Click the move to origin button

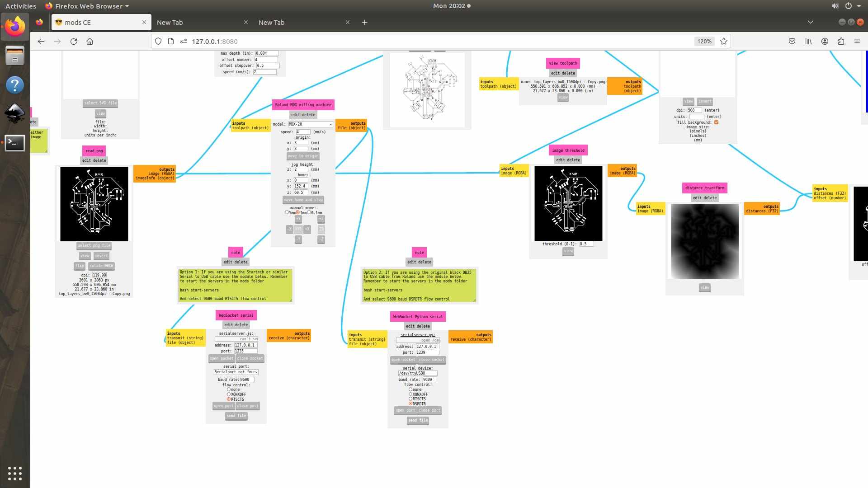(x=303, y=156)
